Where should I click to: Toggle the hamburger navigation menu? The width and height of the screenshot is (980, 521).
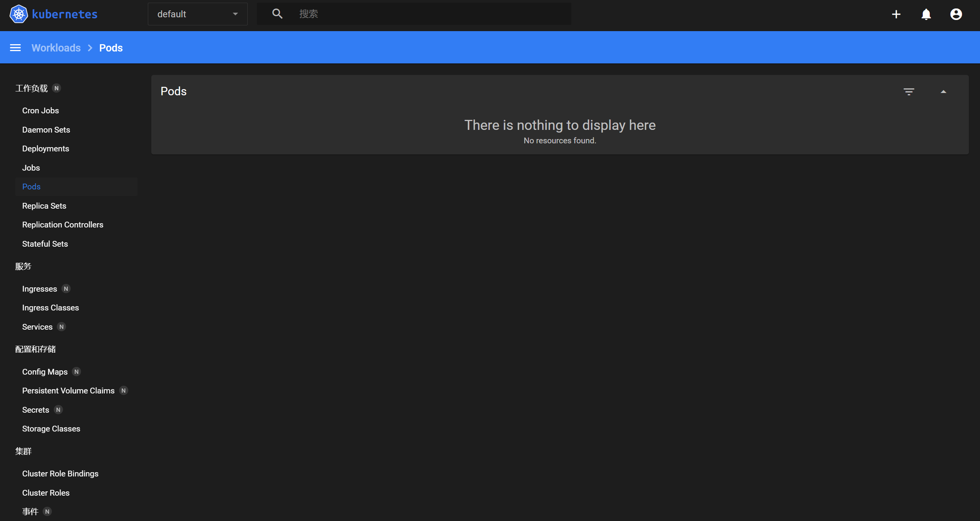(15, 48)
